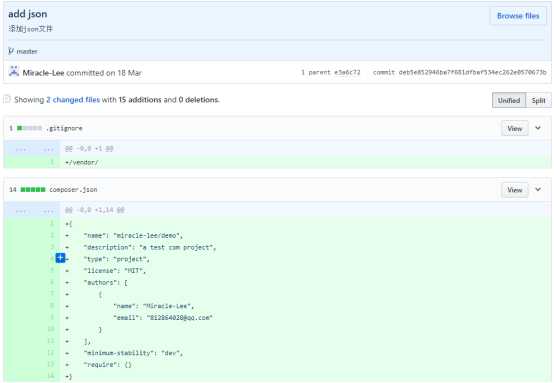Viewport: 554px width, 383px height.
Task: Click the git branch icon beside master
Action: point(11,51)
